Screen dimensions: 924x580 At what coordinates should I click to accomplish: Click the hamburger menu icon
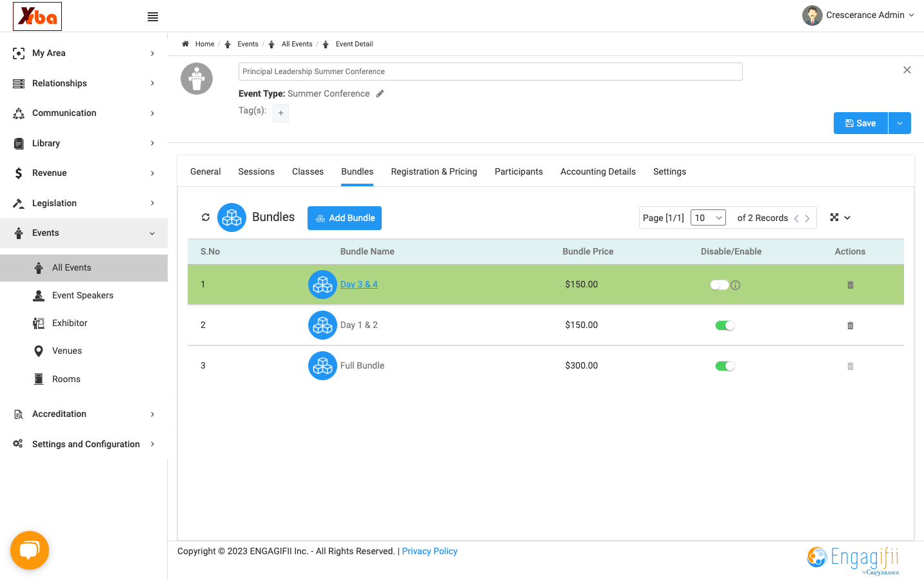[153, 17]
